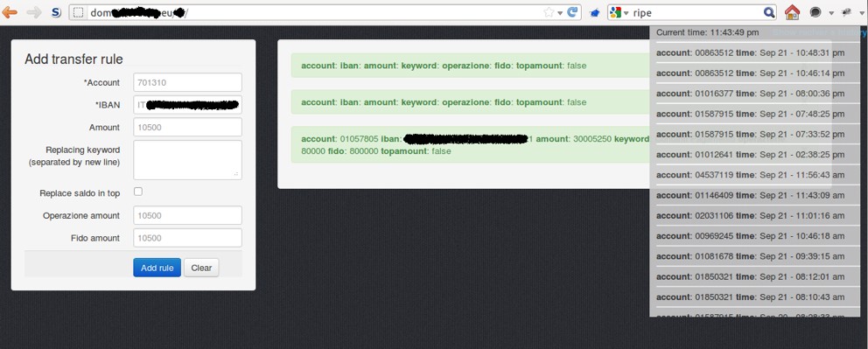Click the Add rule button
The image size is (868, 349).
[x=157, y=268]
